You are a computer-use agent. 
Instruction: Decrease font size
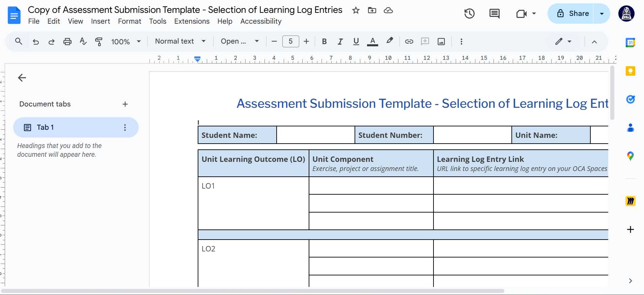point(274,42)
